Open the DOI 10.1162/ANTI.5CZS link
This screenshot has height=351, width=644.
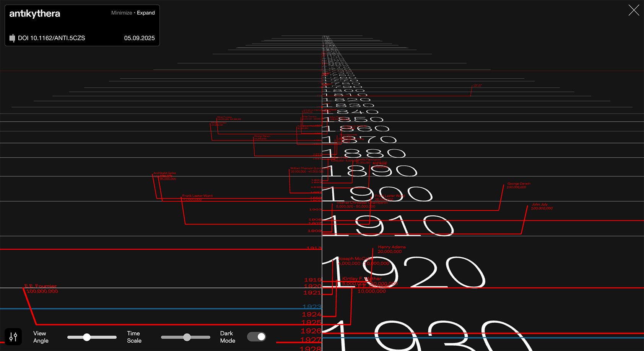click(x=52, y=38)
